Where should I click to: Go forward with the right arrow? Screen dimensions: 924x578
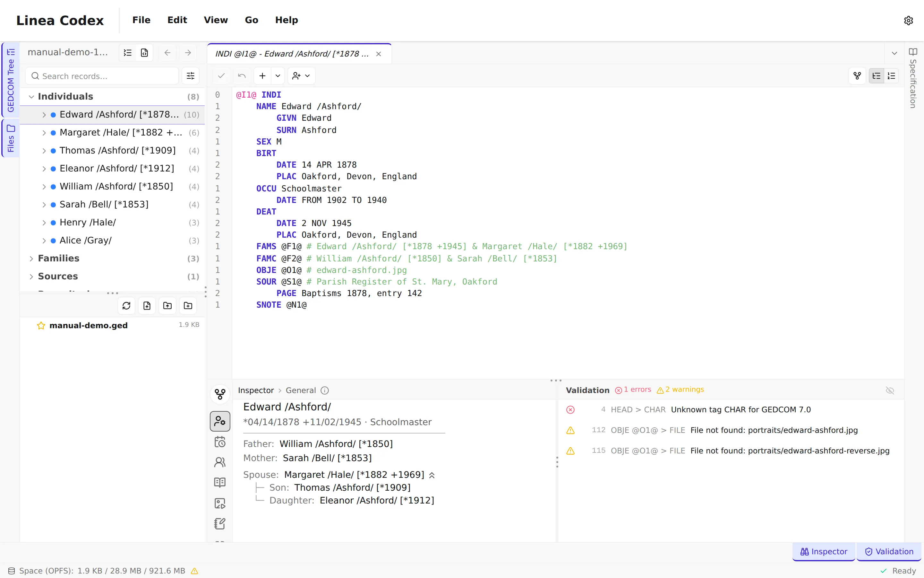[x=188, y=53]
